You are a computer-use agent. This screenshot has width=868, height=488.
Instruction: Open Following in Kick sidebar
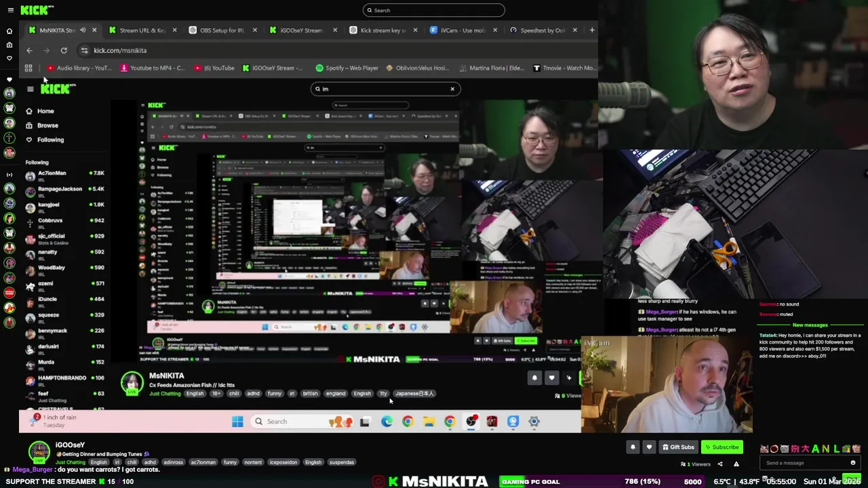[x=50, y=140]
